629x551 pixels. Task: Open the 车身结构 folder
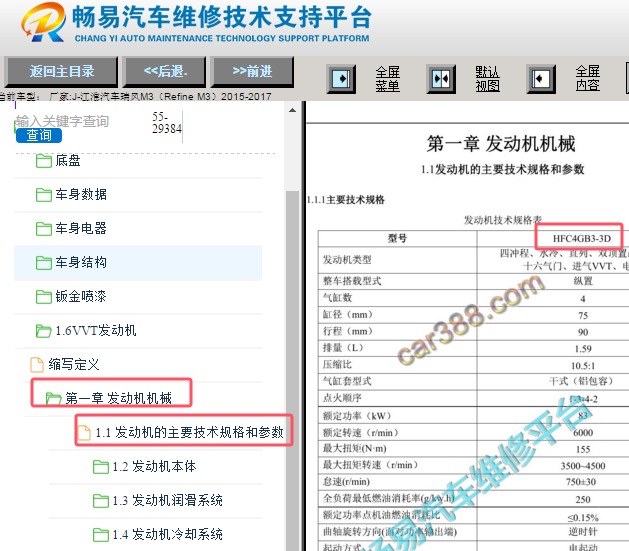click(x=81, y=263)
